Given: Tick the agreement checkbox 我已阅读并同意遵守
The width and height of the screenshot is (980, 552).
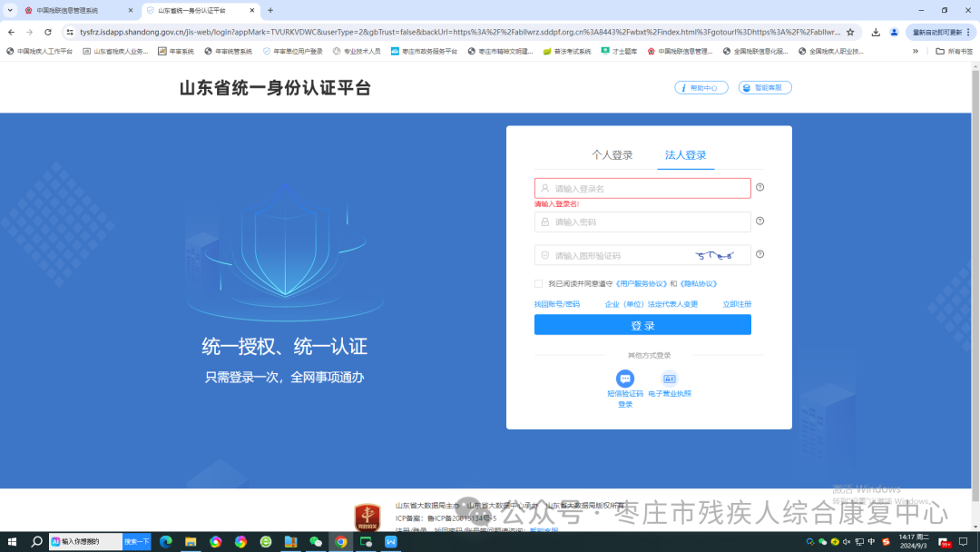Looking at the screenshot, I should 539,284.
